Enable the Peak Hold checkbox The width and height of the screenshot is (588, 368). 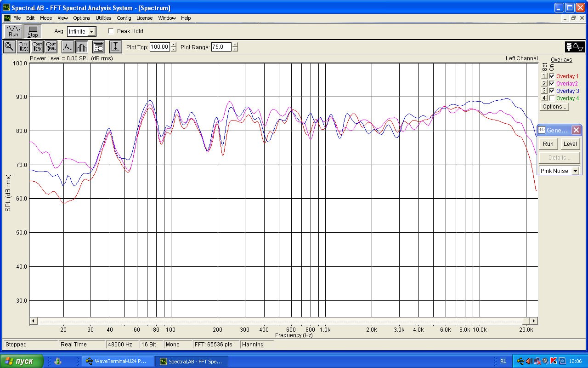pos(111,31)
